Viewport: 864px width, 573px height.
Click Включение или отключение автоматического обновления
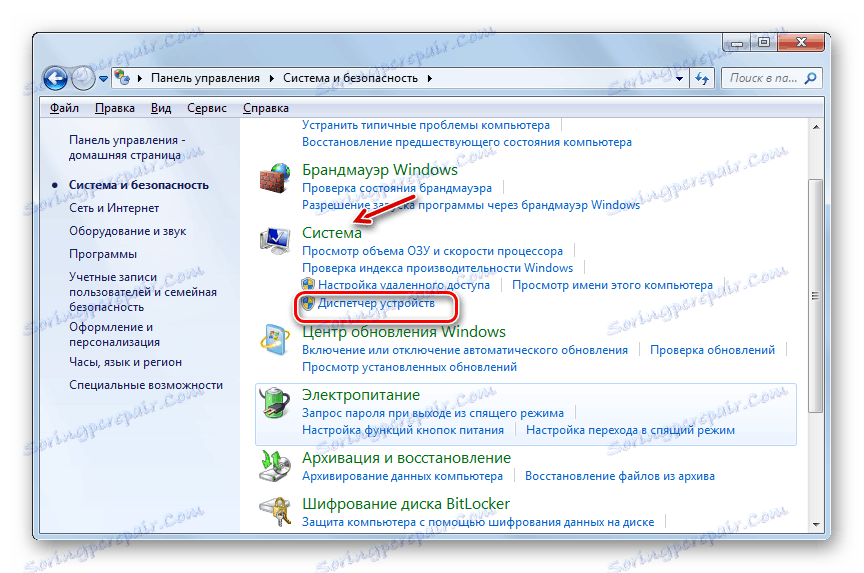[465, 350]
